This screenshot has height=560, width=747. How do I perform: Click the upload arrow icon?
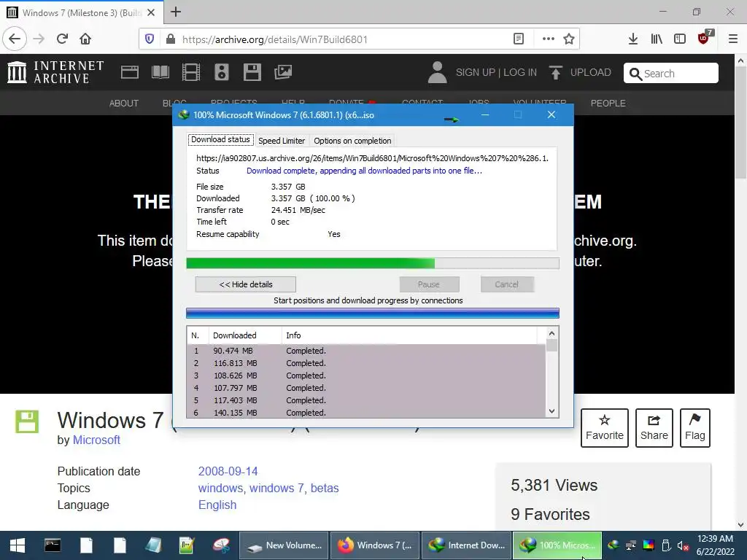(x=555, y=72)
